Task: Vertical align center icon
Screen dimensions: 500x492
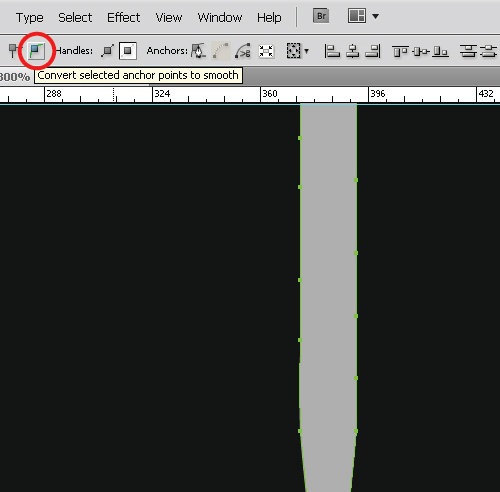Action: (x=421, y=52)
